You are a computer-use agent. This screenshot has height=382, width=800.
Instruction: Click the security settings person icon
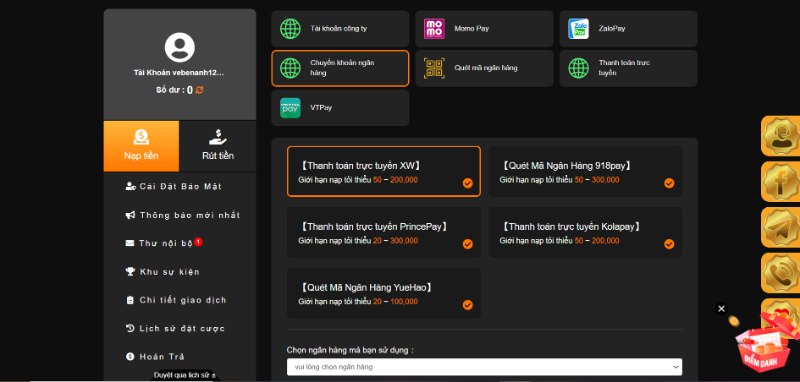[130, 187]
